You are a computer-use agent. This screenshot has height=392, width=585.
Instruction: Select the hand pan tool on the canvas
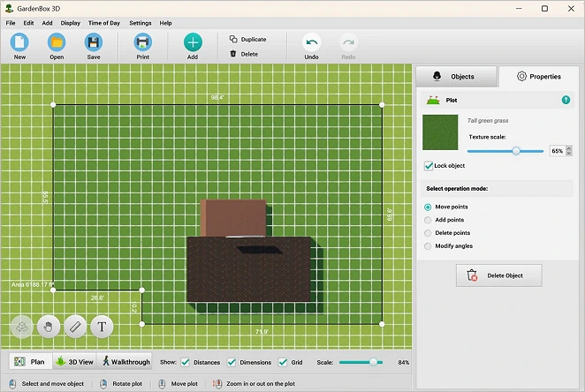tap(48, 328)
